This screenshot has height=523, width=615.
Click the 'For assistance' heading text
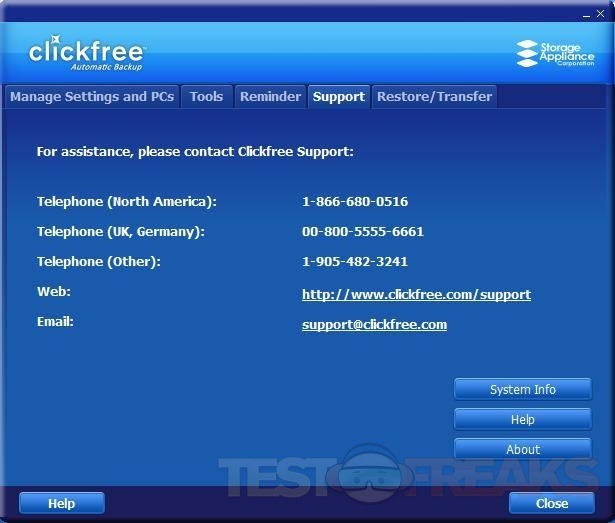(195, 152)
